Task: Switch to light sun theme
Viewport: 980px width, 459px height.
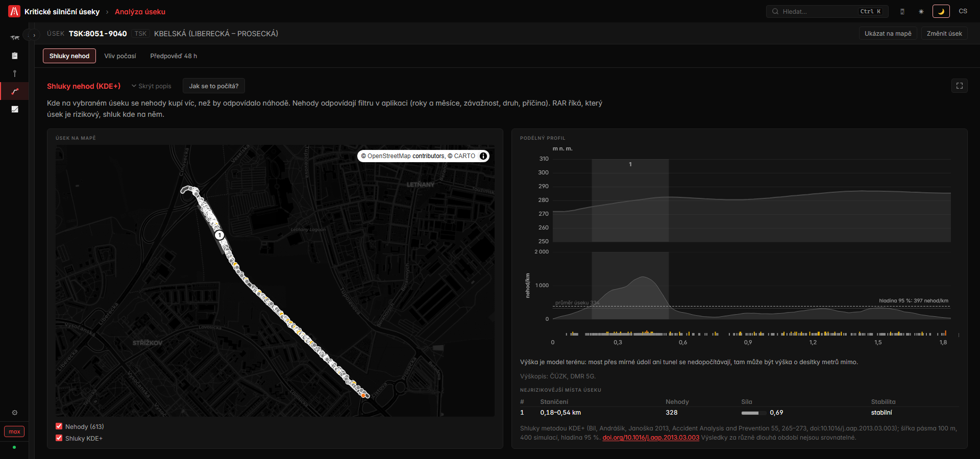Action: pos(921,11)
